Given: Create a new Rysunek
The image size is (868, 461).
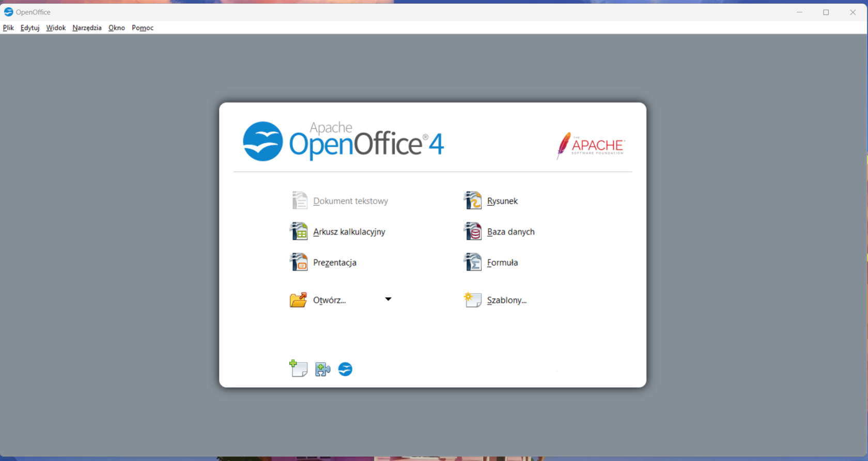Looking at the screenshot, I should (502, 201).
